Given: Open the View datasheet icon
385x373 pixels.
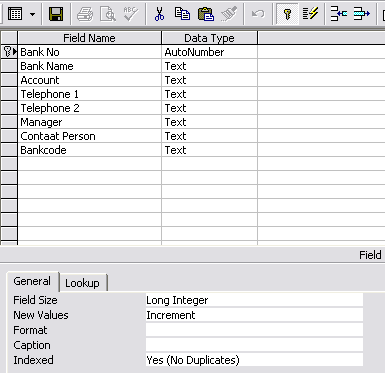Looking at the screenshot, I should [15, 14].
